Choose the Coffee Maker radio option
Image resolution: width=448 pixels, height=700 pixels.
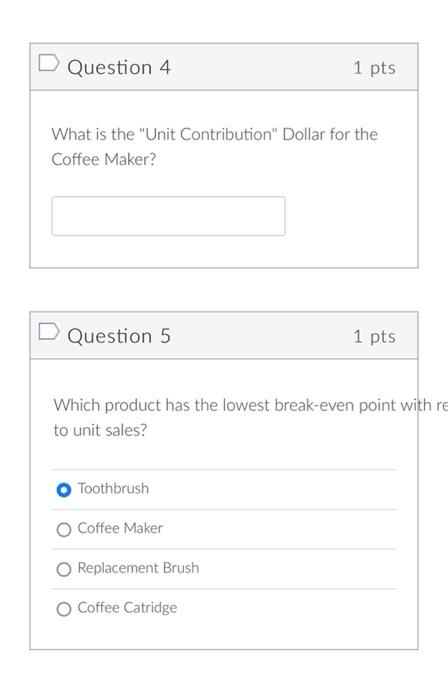(x=64, y=529)
